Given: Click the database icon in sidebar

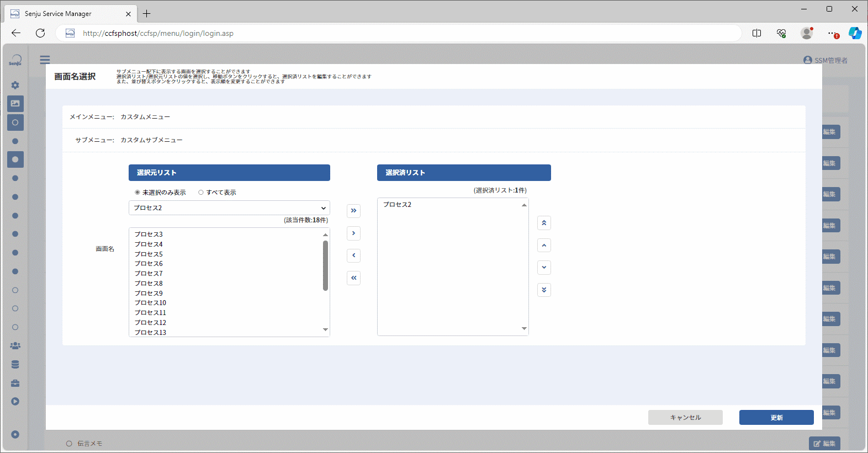Looking at the screenshot, I should [15, 364].
